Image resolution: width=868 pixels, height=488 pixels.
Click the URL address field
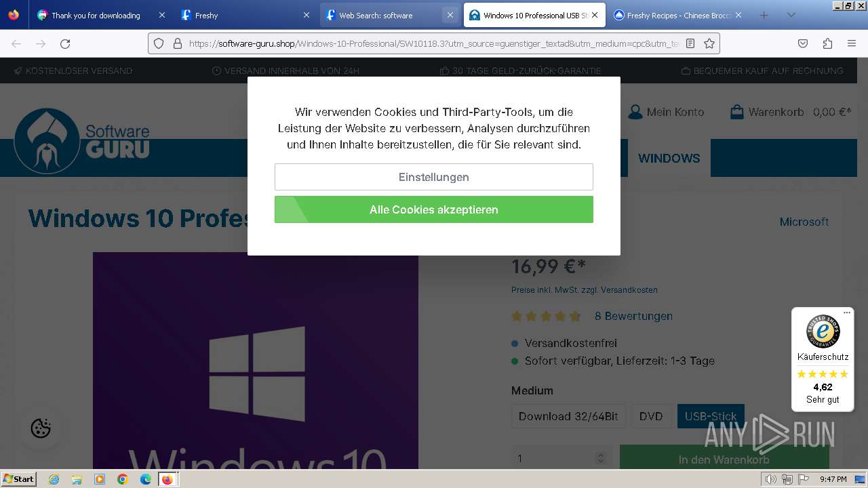[434, 43]
